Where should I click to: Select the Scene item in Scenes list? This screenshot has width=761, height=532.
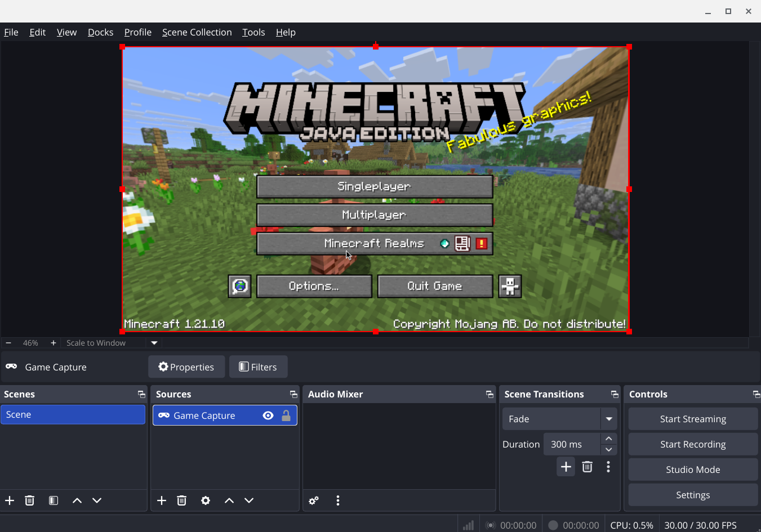pyautogui.click(x=73, y=414)
